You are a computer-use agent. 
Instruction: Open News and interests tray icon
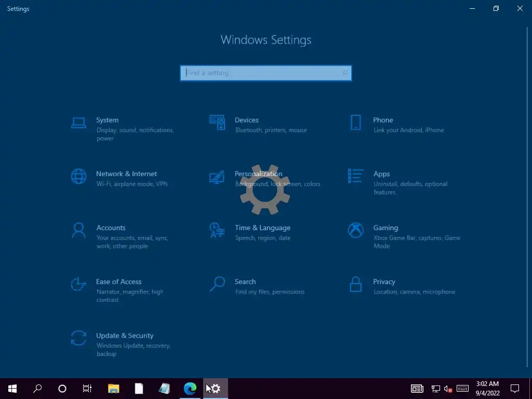417,389
